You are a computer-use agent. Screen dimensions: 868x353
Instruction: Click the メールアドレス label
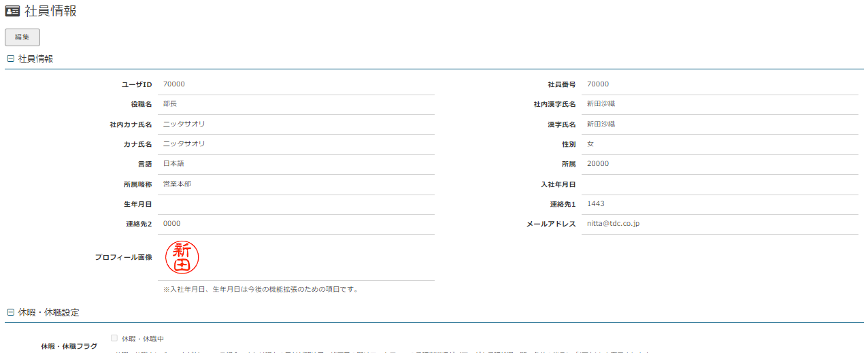tap(551, 224)
